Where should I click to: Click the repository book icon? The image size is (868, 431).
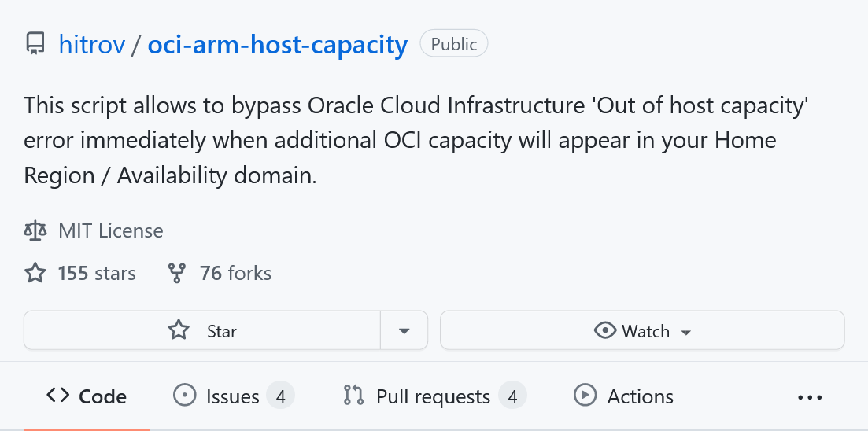(35, 44)
